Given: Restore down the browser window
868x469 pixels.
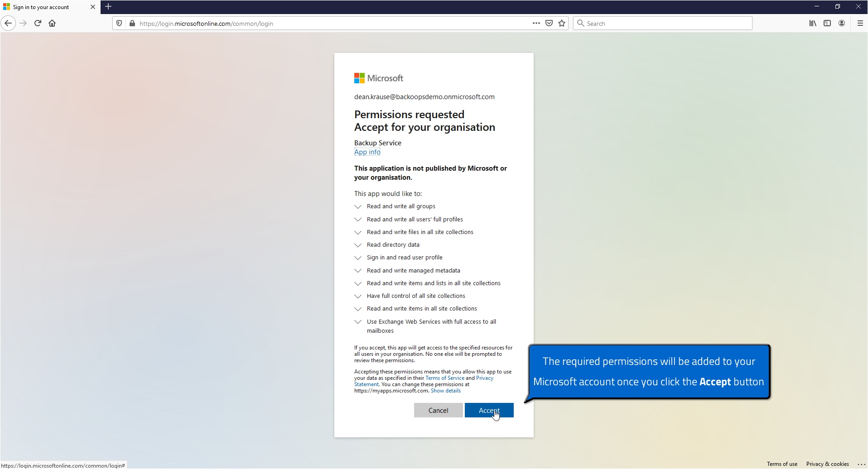Looking at the screenshot, I should [838, 6].
